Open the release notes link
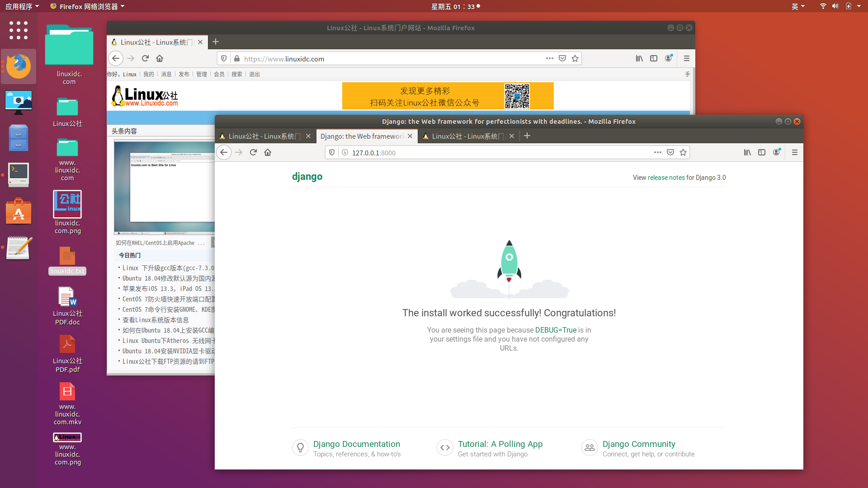 tap(666, 178)
